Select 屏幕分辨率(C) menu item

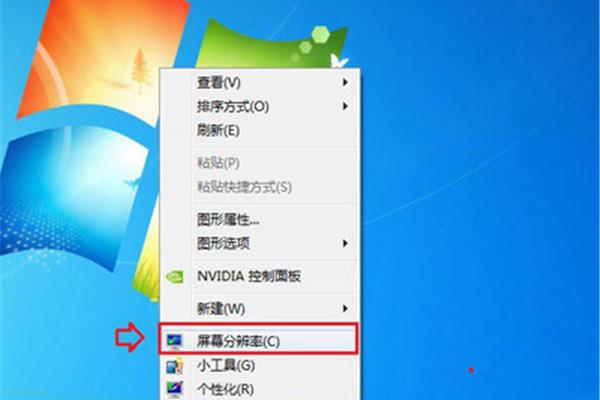259,340
